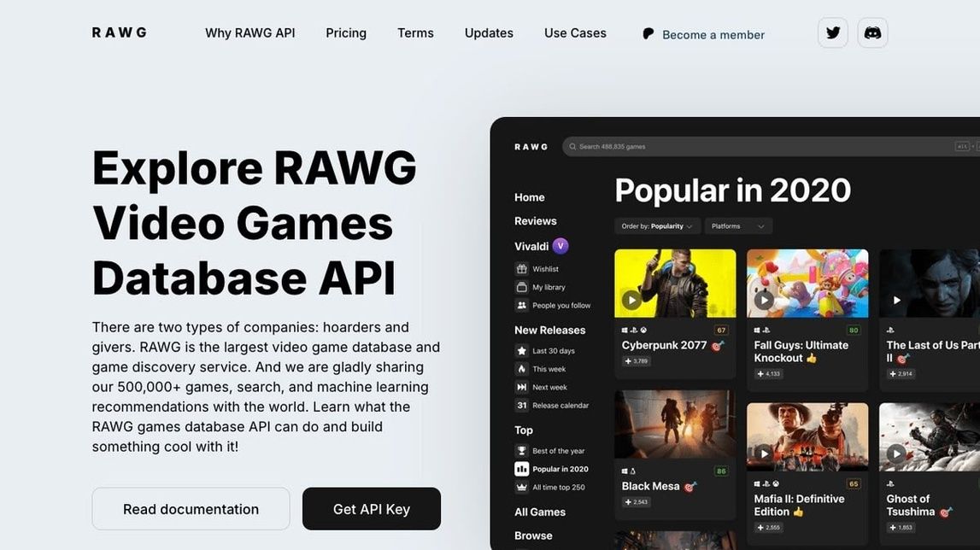Click the Fall Guys: Ultimate Knockout title

click(x=801, y=351)
